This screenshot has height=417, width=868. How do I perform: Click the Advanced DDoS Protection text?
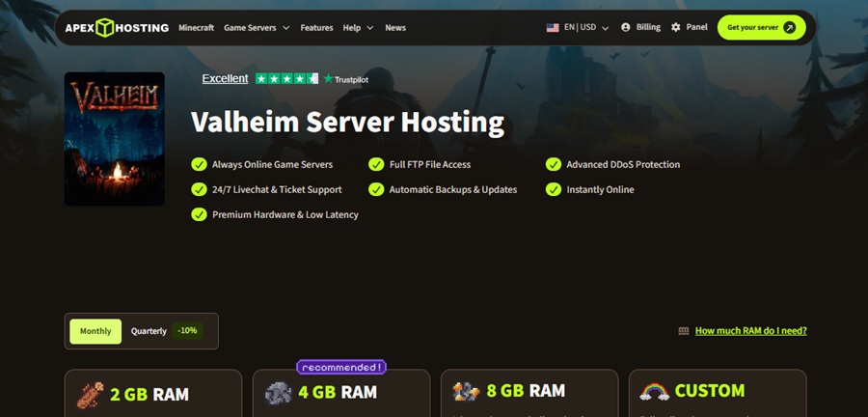(623, 164)
